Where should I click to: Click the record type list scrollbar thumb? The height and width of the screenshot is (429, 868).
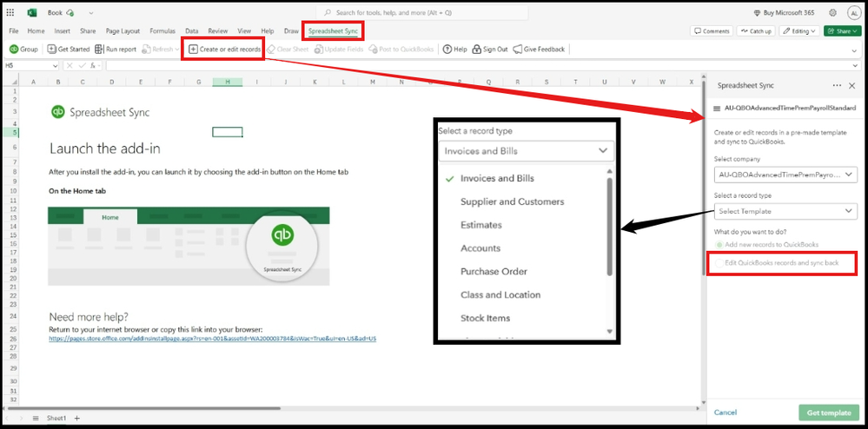click(609, 226)
